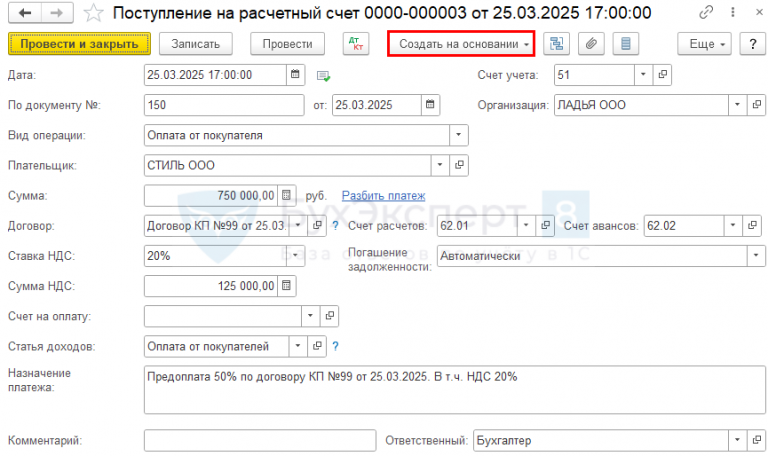Screen dimensions: 768x456
Task: Open document structure (related documents) icon
Action: pos(556,44)
